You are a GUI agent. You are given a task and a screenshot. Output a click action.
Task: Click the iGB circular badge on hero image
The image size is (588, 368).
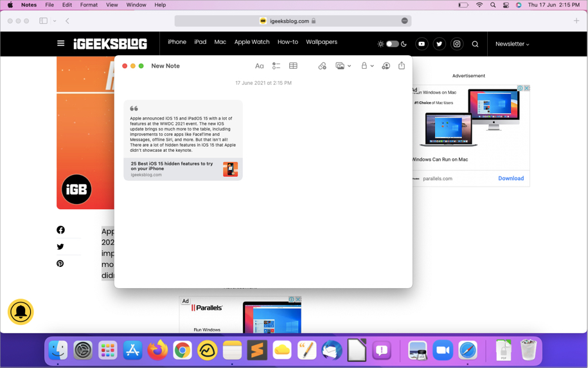pyautogui.click(x=76, y=189)
